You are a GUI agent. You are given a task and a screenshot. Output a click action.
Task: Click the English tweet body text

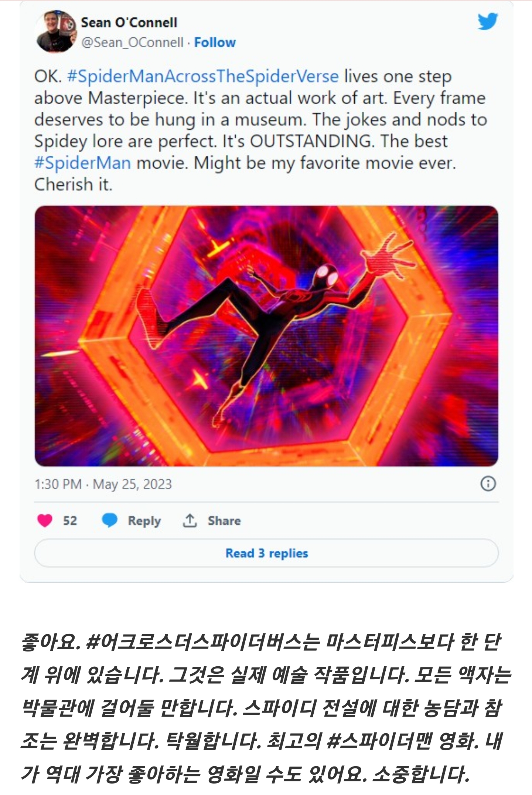[x=260, y=130]
